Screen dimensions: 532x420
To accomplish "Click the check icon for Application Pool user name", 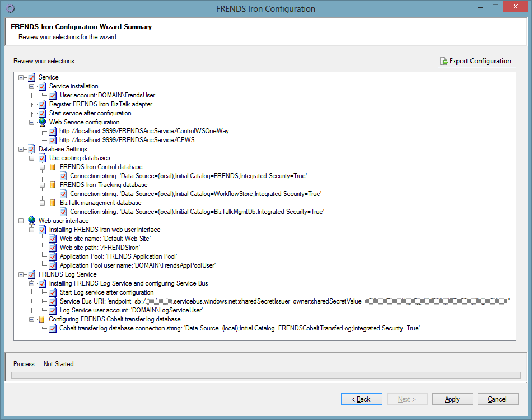I will coord(53,265).
